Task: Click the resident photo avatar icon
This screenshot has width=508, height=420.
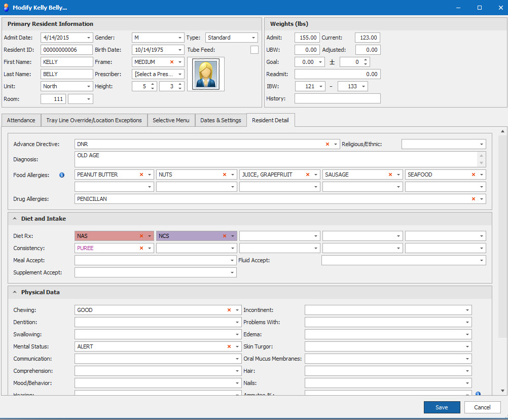Action: point(205,74)
